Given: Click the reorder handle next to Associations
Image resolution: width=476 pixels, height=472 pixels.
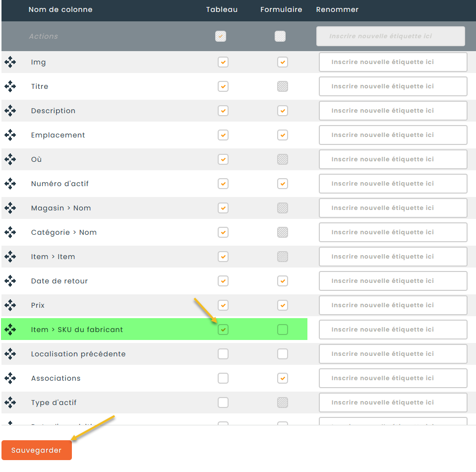Looking at the screenshot, I should [x=10, y=378].
